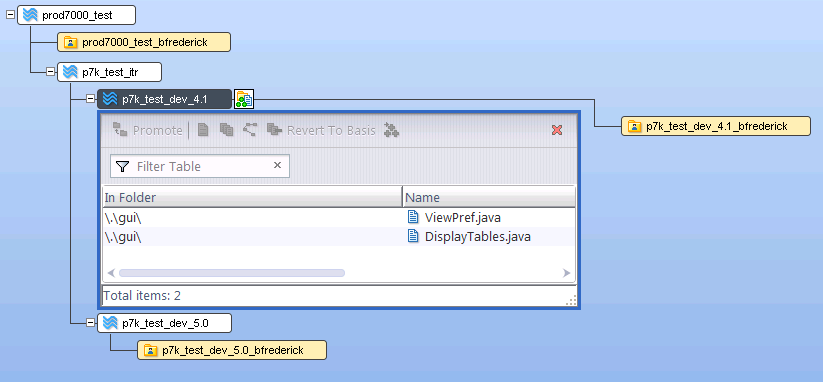Collapse the p7k_test_dev_5.0 stream
The height and width of the screenshot is (382, 823).
tap(90, 323)
